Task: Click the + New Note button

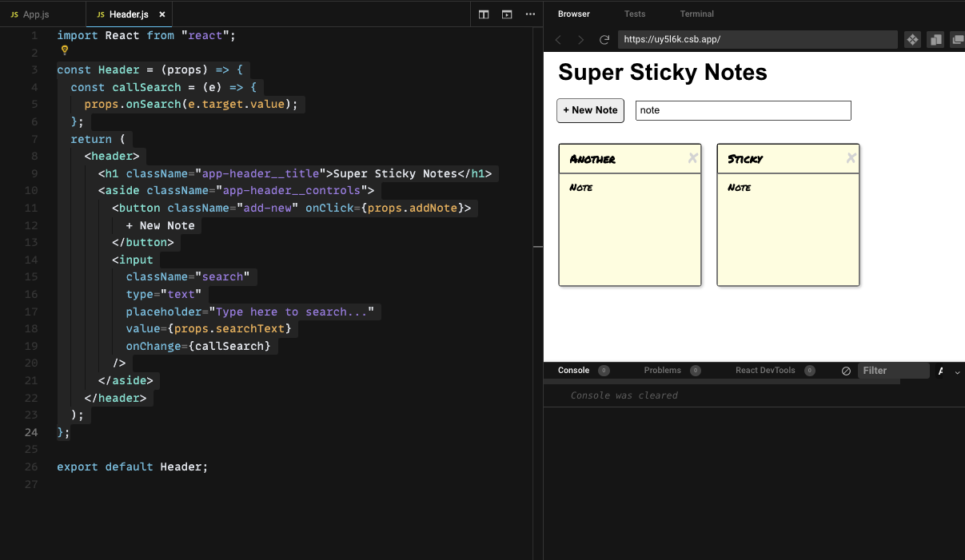Action: coord(590,110)
